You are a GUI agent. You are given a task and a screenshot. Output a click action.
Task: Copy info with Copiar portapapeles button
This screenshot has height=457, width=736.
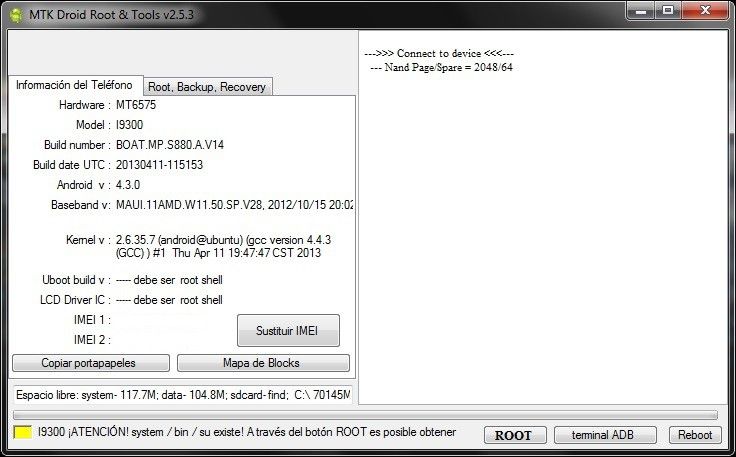pos(91,363)
